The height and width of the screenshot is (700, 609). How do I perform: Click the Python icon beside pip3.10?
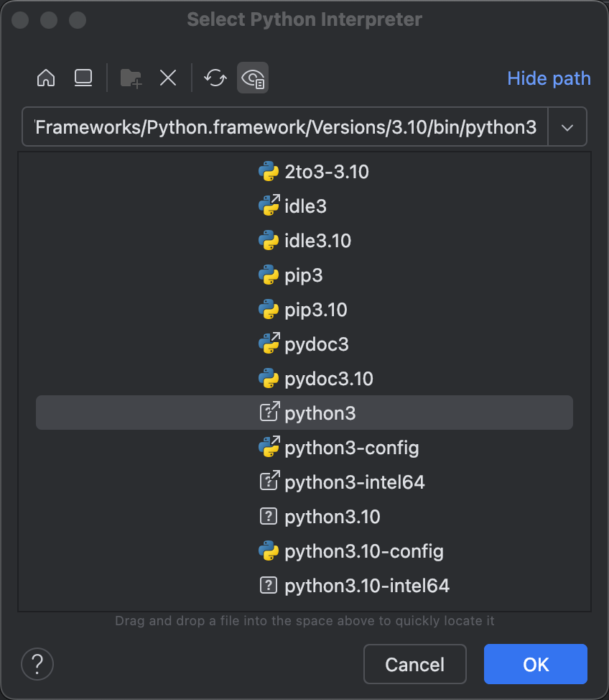[x=269, y=309]
